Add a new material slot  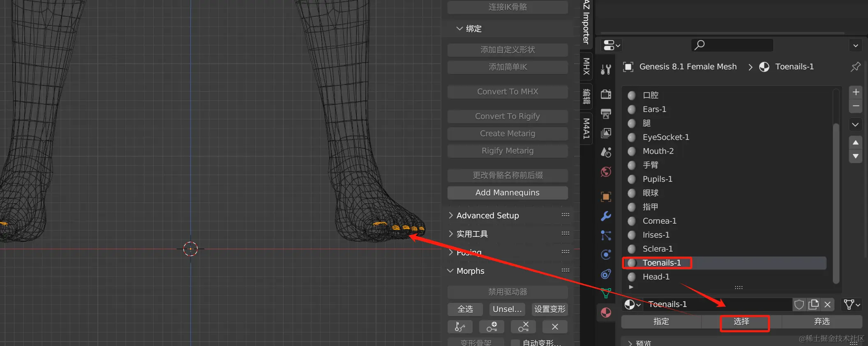[856, 92]
